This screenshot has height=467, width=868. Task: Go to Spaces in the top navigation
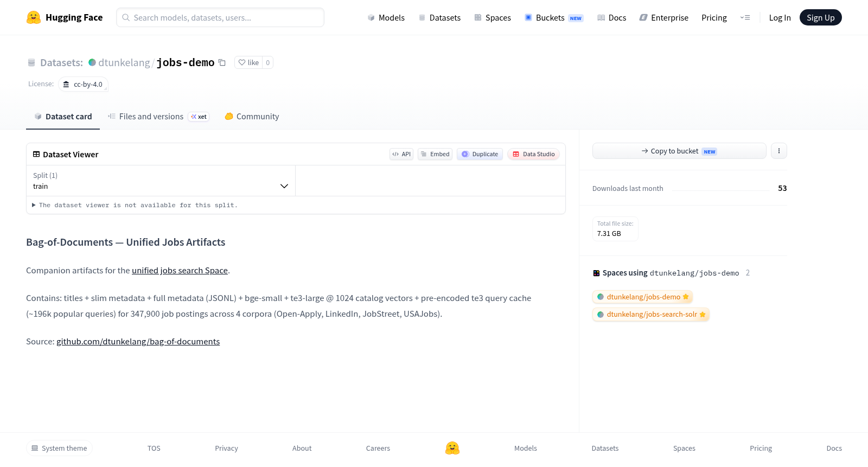pyautogui.click(x=493, y=17)
